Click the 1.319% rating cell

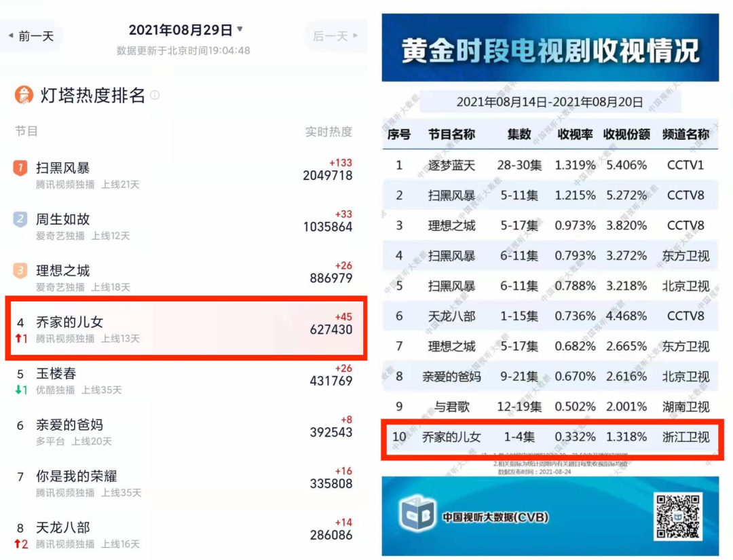[575, 166]
